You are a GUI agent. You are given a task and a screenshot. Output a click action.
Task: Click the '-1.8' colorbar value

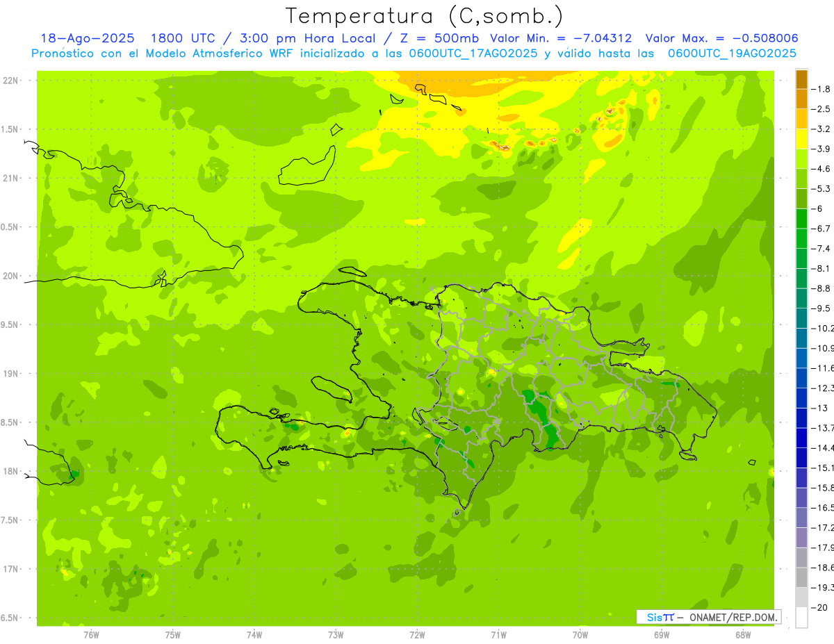pos(821,89)
